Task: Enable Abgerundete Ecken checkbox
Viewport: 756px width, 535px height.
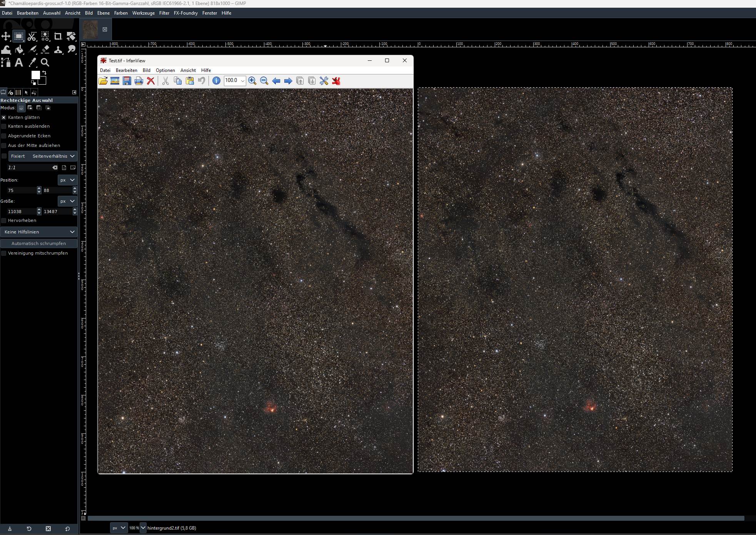Action: 4,136
